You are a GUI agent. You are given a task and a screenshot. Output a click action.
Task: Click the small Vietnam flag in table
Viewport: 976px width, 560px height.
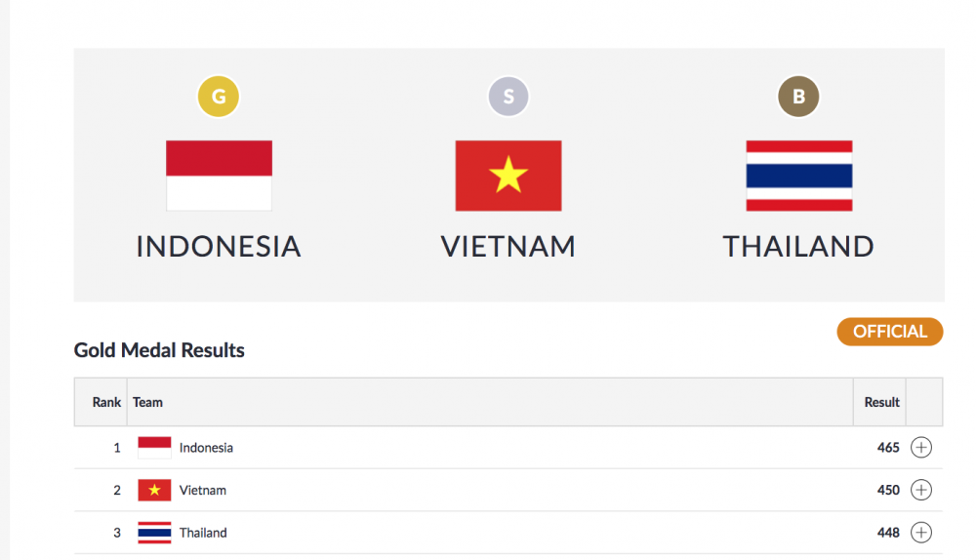pyautogui.click(x=154, y=490)
